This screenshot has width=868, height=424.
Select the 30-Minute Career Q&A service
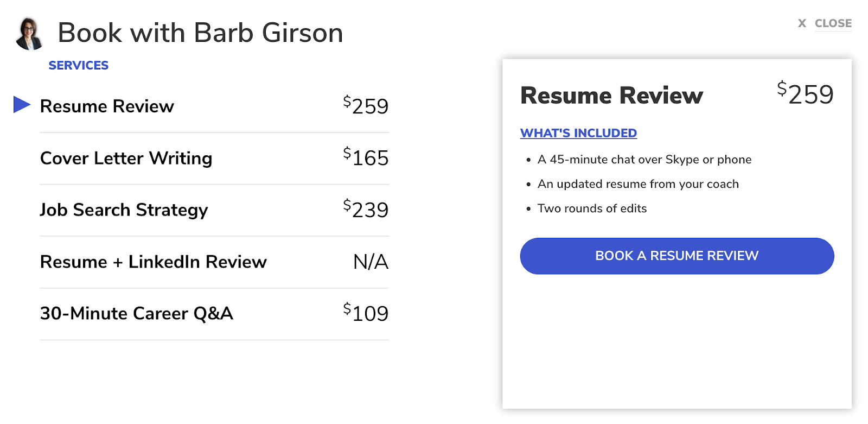pos(214,314)
